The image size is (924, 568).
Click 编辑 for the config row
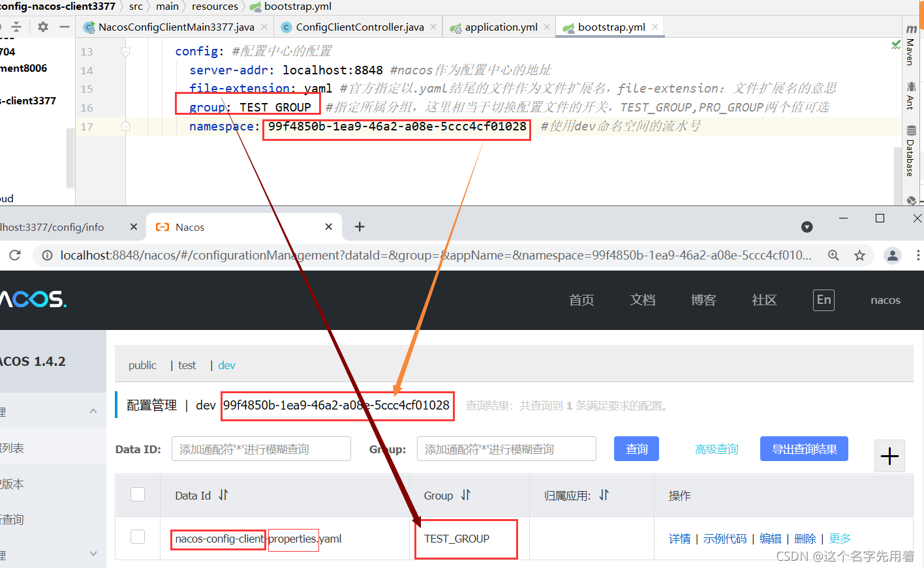pyautogui.click(x=770, y=539)
